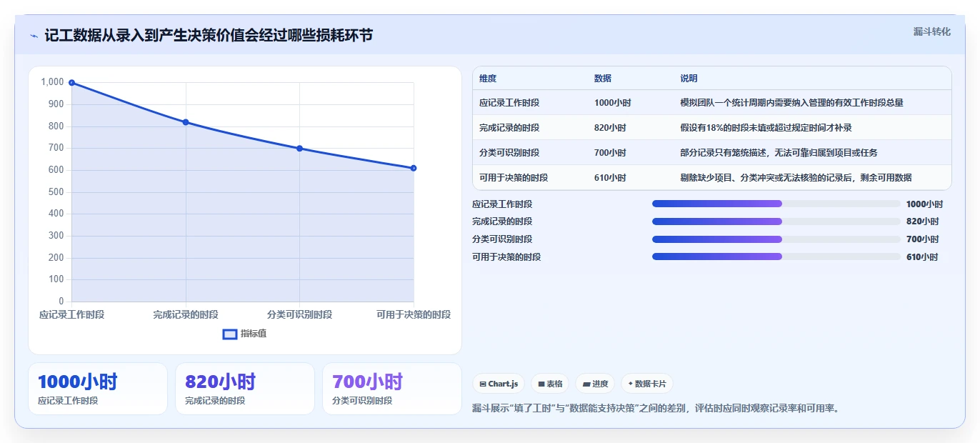Click the 漏斗转化 label in header

point(931,31)
